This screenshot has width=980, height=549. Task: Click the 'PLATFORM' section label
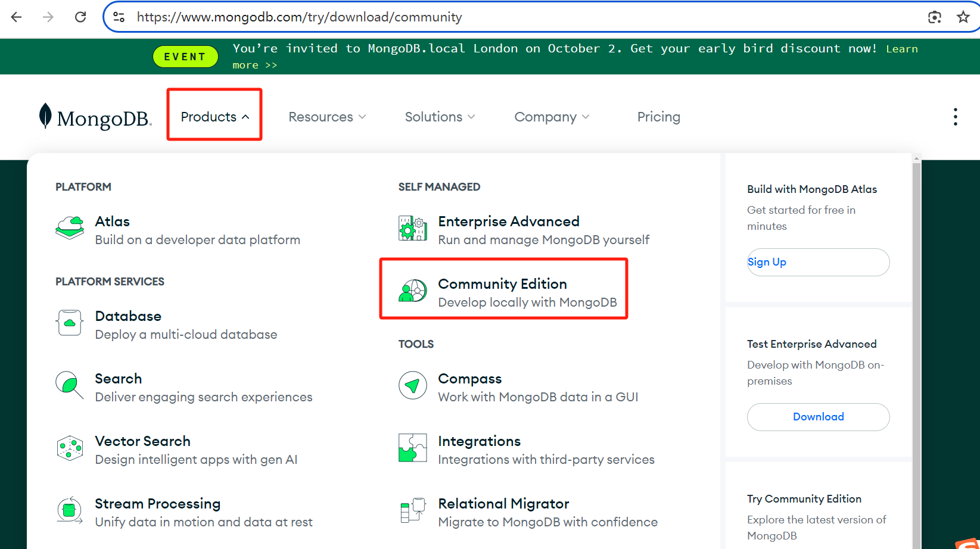pos(83,187)
